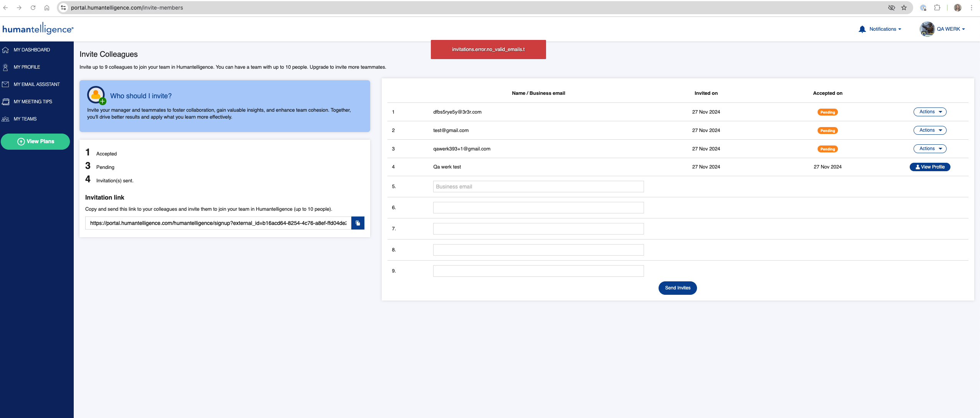Image resolution: width=980 pixels, height=418 pixels.
Task: Click the Send Invites button
Action: (678, 287)
